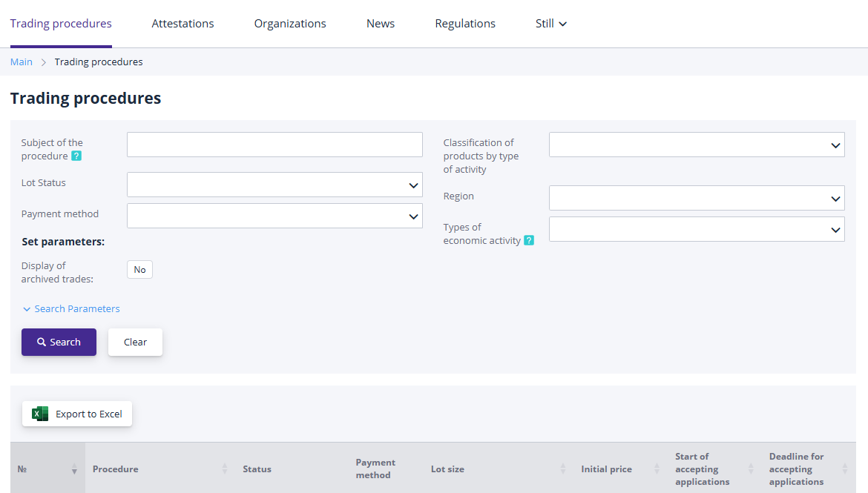Screen dimensions: 868x493
Task: Sort by Deadline for accepting applications arrows
Action: (x=845, y=469)
